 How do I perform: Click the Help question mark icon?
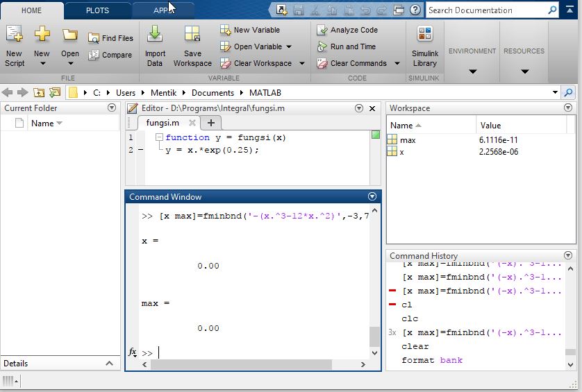[415, 10]
